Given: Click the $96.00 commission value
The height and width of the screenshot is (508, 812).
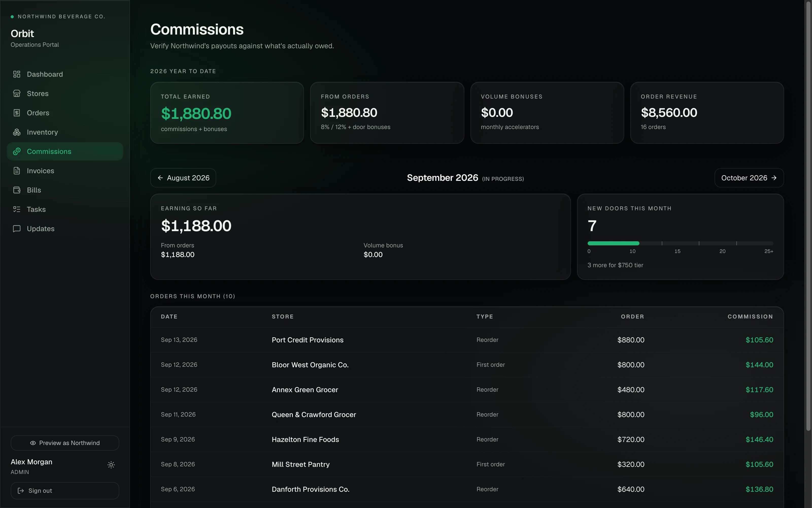Looking at the screenshot, I should point(761,415).
